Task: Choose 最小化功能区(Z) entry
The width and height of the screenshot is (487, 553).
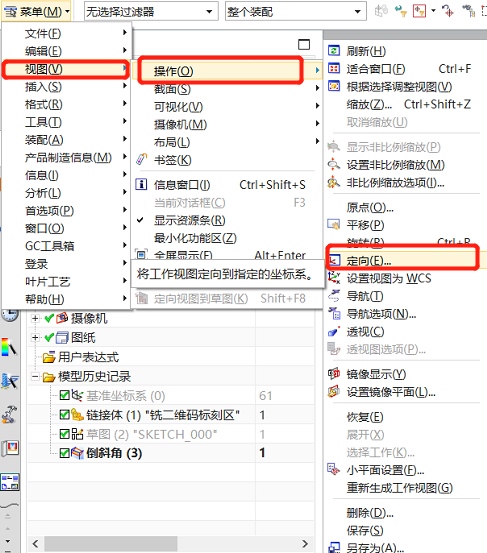Action: (x=228, y=238)
